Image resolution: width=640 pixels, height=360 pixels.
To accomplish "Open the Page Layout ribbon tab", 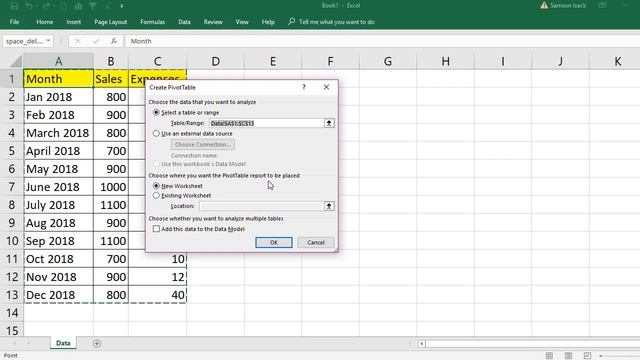I will tap(111, 22).
